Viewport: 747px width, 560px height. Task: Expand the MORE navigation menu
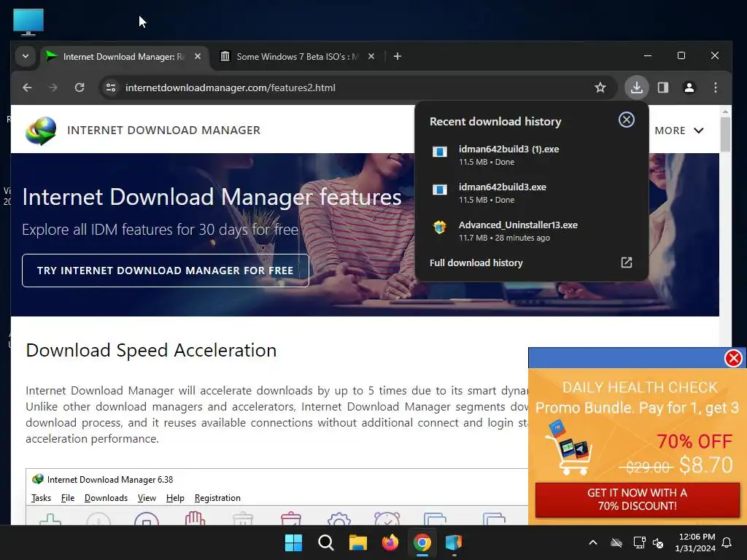pos(679,131)
